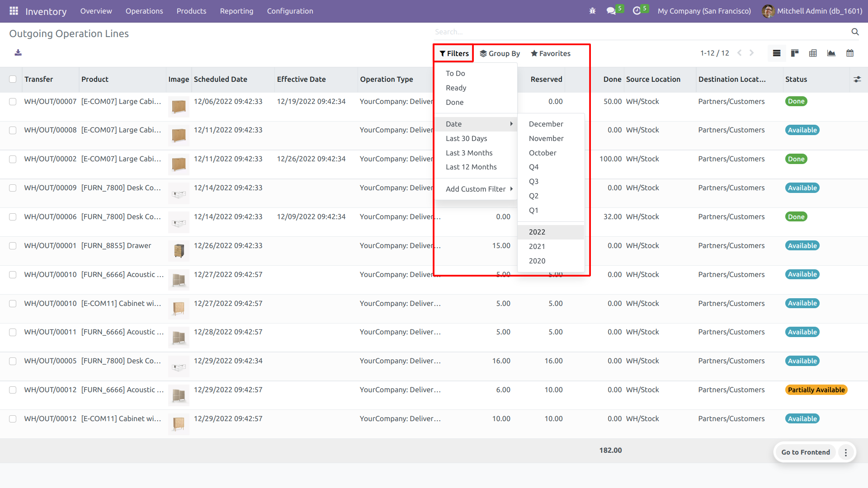Open the optional columns adjust toggle

tap(857, 79)
